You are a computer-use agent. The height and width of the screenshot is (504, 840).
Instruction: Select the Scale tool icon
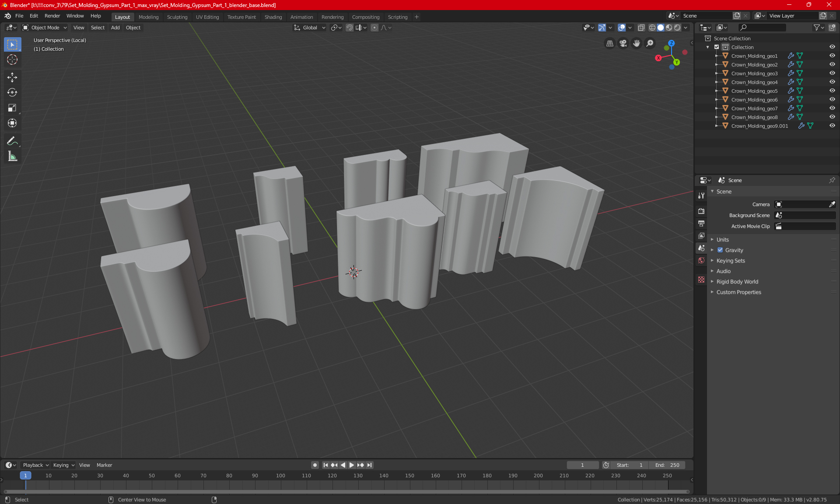coord(12,108)
